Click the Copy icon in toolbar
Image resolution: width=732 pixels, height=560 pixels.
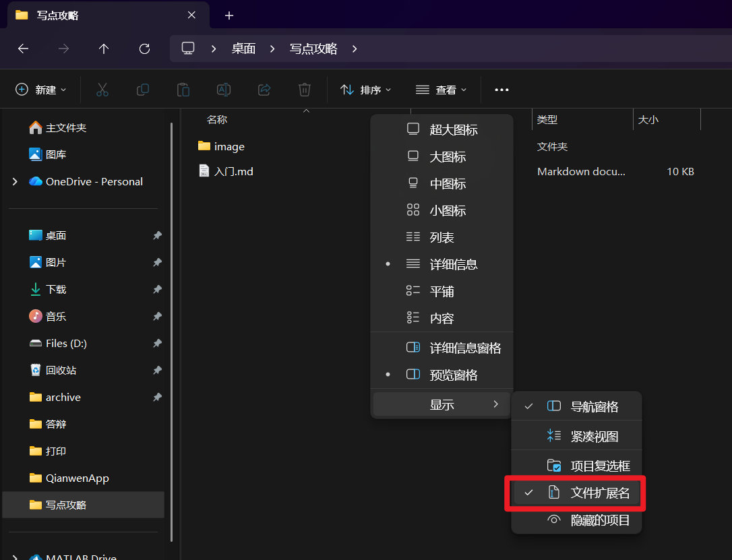143,90
